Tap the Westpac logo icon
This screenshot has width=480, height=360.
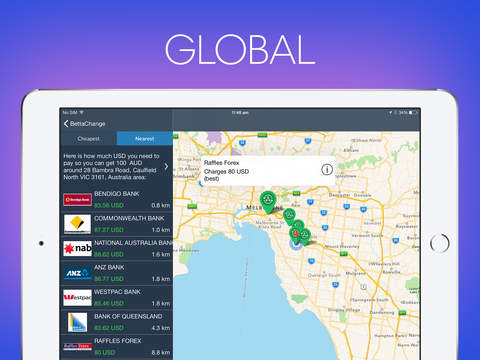coord(77,297)
